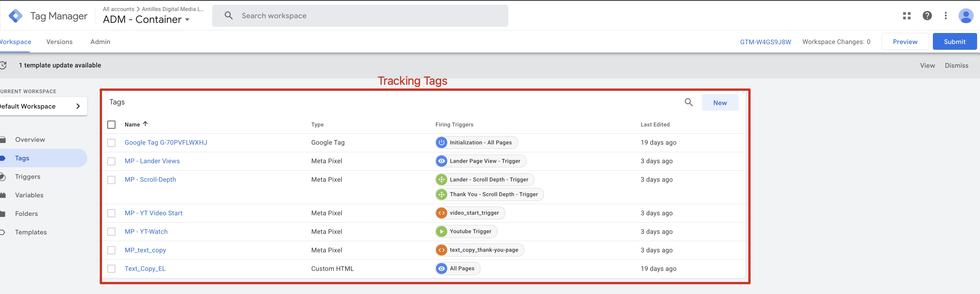Viewport: 980px width, 294px height.
Task: Click the Tag Manager logo icon
Action: pyautogui.click(x=16, y=16)
